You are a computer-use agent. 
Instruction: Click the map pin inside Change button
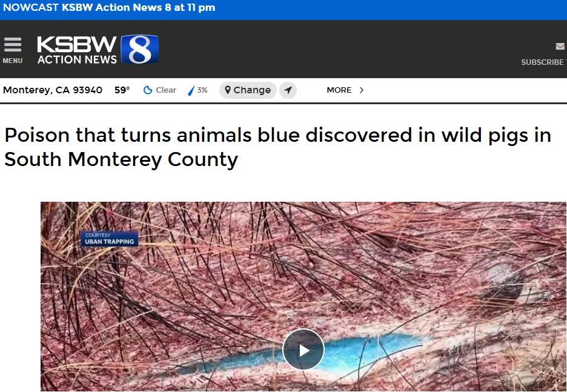[x=227, y=90]
